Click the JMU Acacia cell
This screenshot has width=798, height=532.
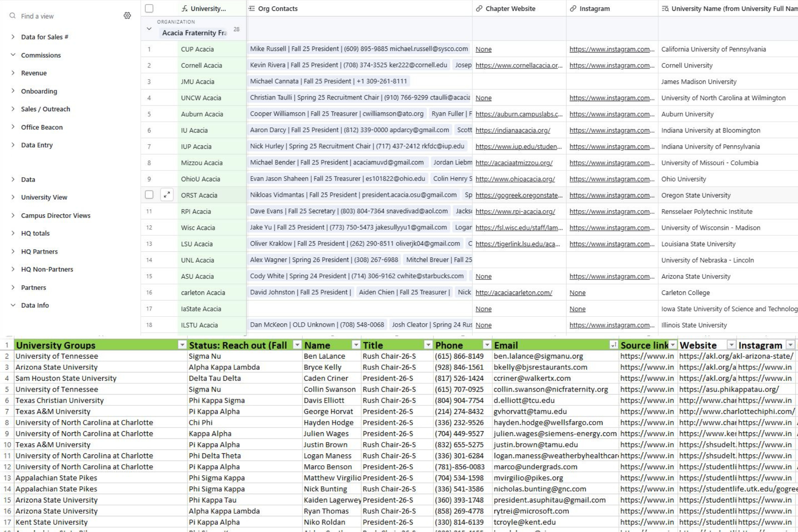(212, 81)
